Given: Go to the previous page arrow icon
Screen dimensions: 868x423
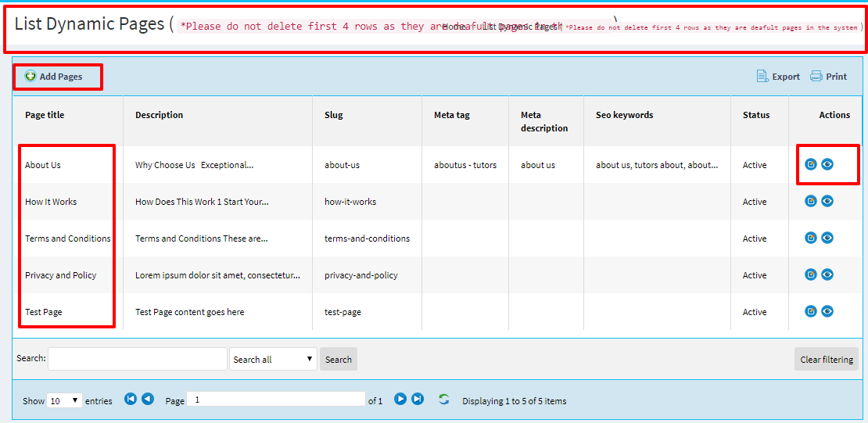Looking at the screenshot, I should point(148,400).
